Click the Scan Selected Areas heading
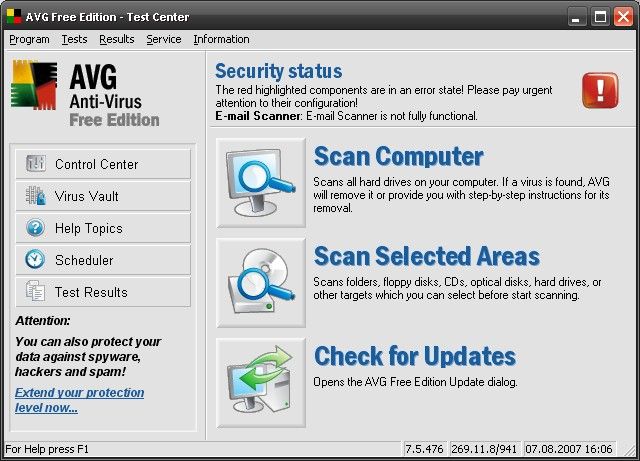 tap(427, 256)
